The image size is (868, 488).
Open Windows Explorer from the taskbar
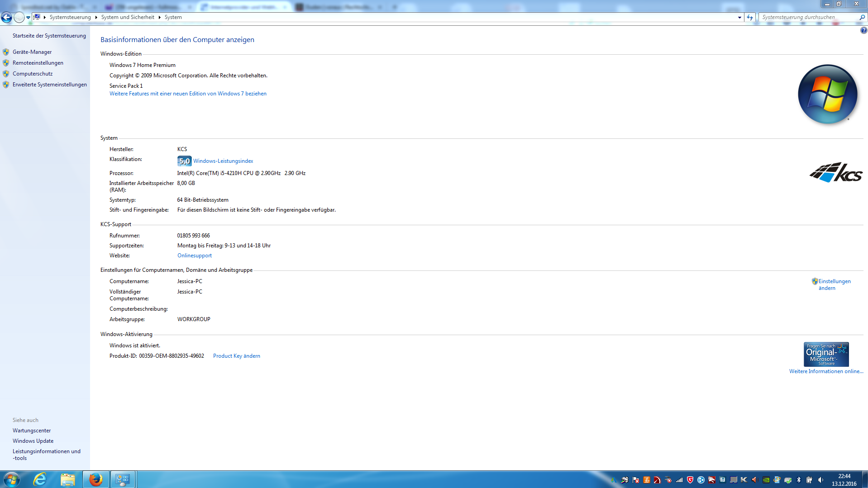click(x=67, y=479)
